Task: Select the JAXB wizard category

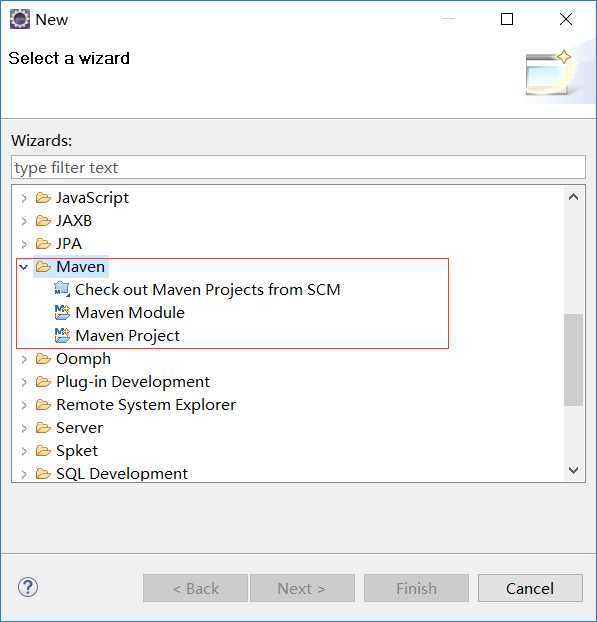Action: (74, 221)
